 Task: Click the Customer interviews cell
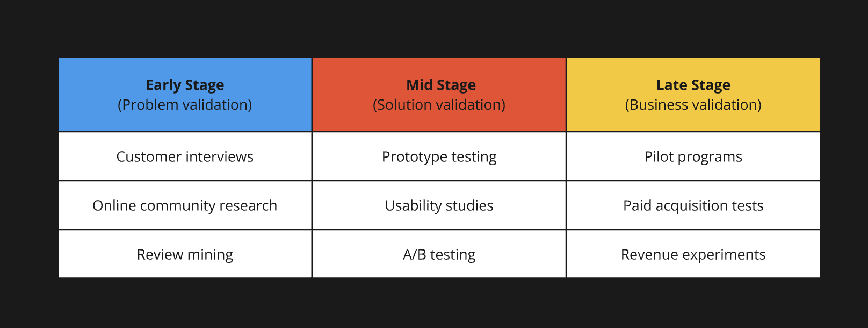coord(185,156)
